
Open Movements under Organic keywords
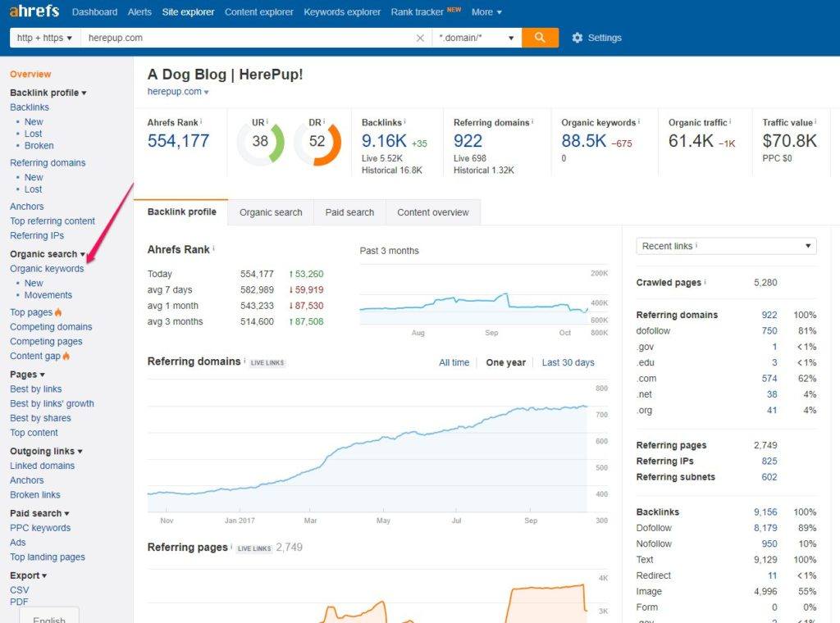tap(48, 295)
